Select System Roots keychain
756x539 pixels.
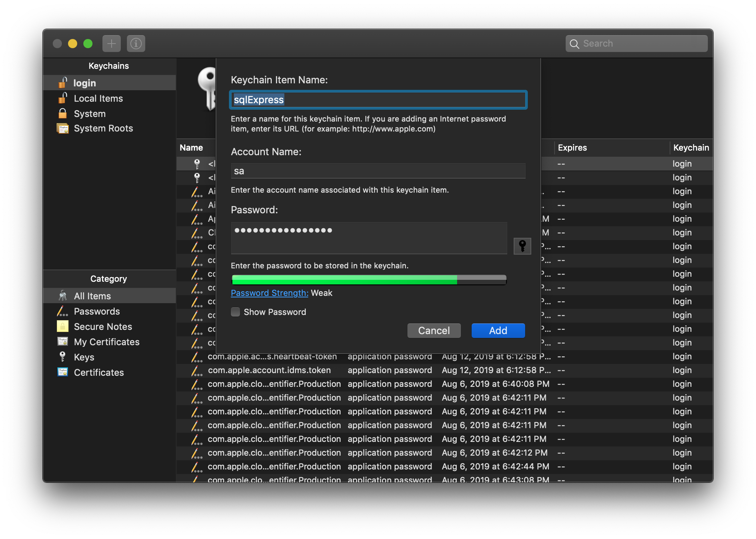(103, 128)
